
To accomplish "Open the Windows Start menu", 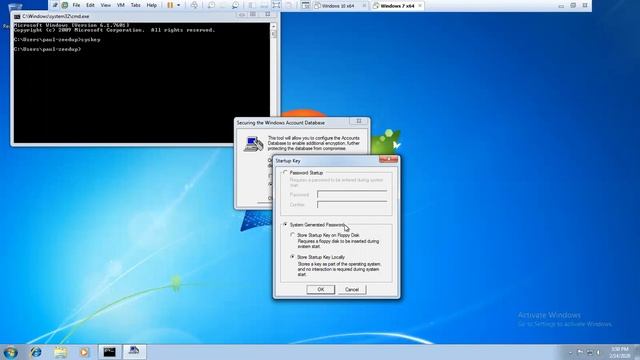I will tap(10, 352).
